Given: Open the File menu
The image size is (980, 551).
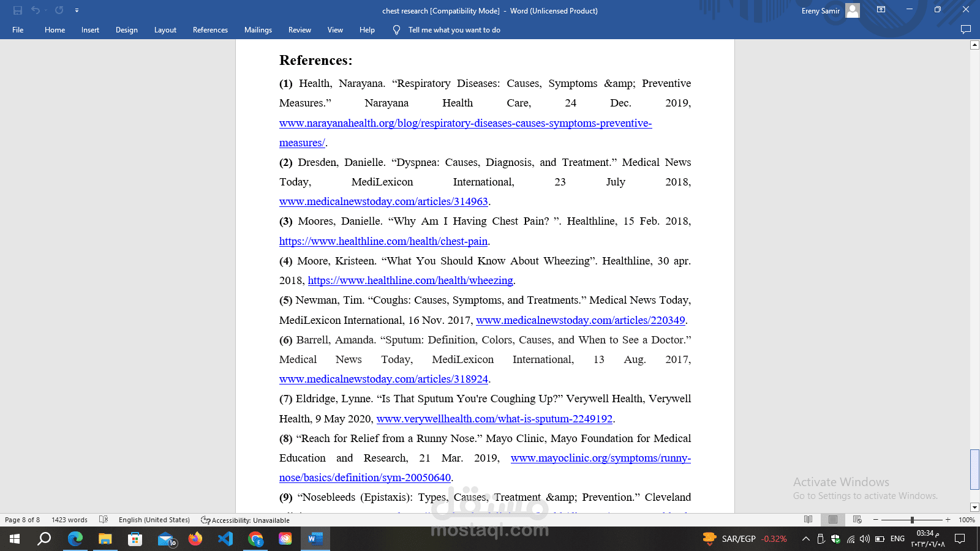Looking at the screenshot, I should click(18, 30).
